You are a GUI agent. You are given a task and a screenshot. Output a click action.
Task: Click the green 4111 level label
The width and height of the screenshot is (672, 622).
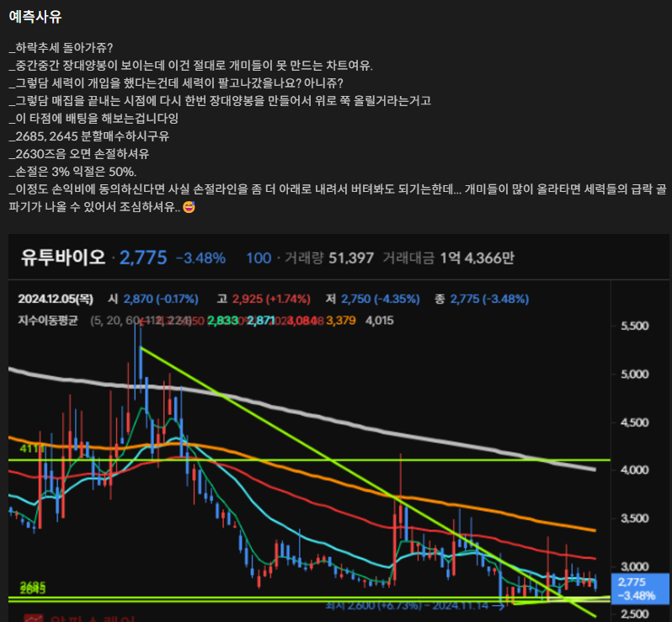(x=32, y=449)
